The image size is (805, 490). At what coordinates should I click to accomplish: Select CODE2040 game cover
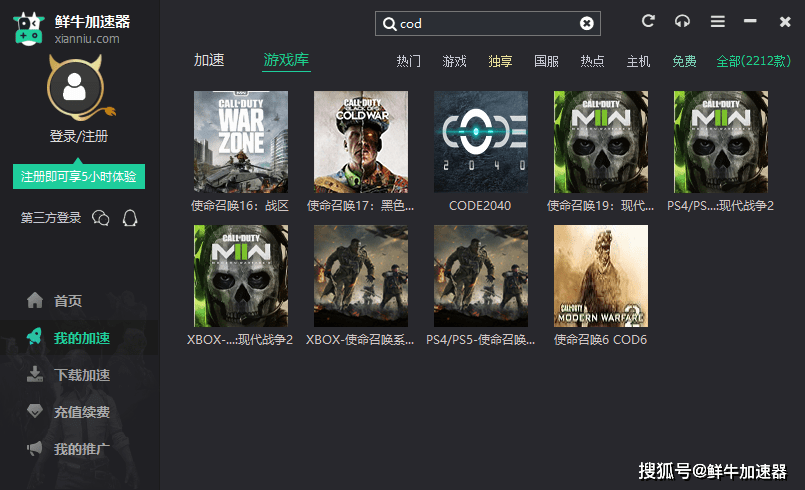coord(481,142)
